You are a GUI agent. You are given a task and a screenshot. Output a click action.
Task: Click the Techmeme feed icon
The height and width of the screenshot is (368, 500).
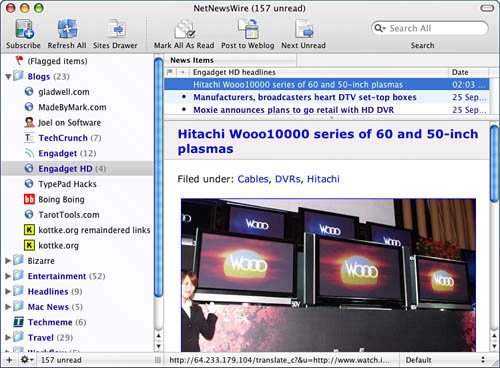coord(18,322)
